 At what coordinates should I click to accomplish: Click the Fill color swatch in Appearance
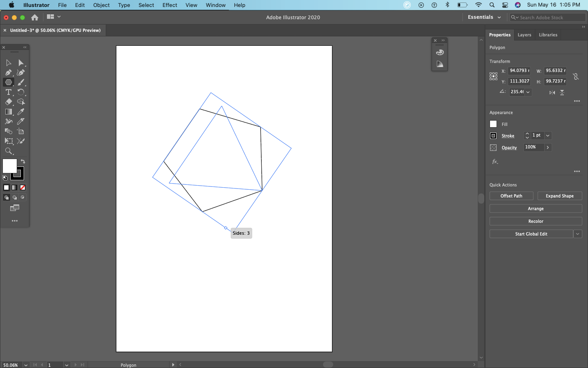click(x=493, y=124)
